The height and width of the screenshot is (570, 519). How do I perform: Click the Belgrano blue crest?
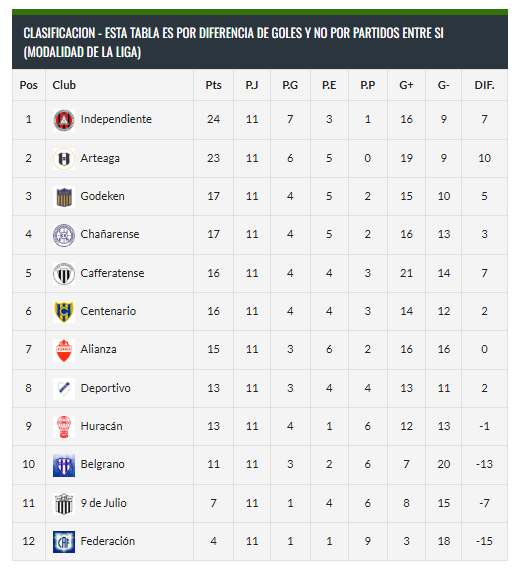[x=64, y=465]
